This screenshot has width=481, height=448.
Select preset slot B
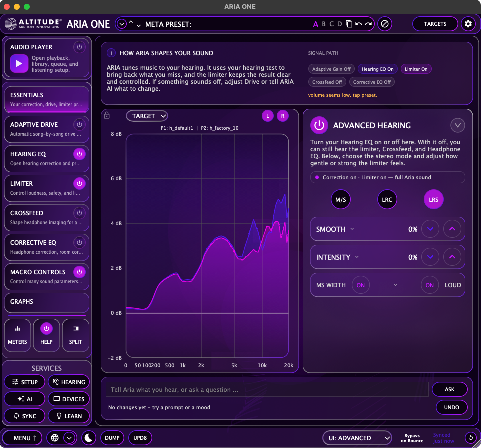pos(324,24)
